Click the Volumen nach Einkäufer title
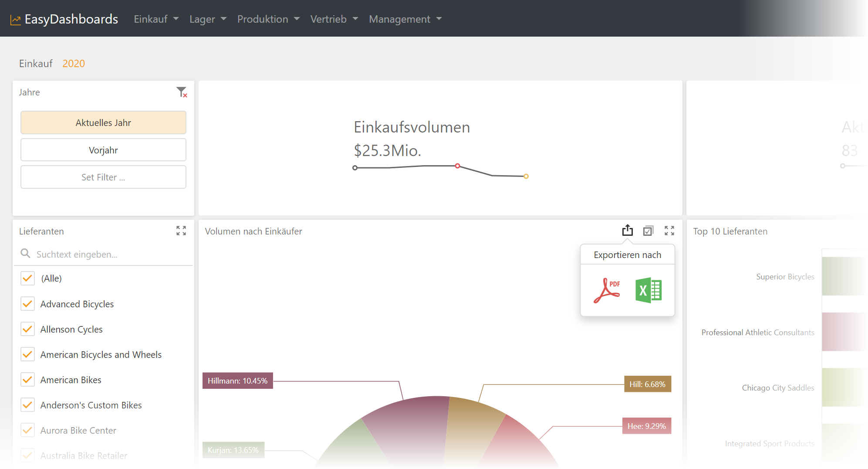The image size is (868, 469). coord(253,231)
